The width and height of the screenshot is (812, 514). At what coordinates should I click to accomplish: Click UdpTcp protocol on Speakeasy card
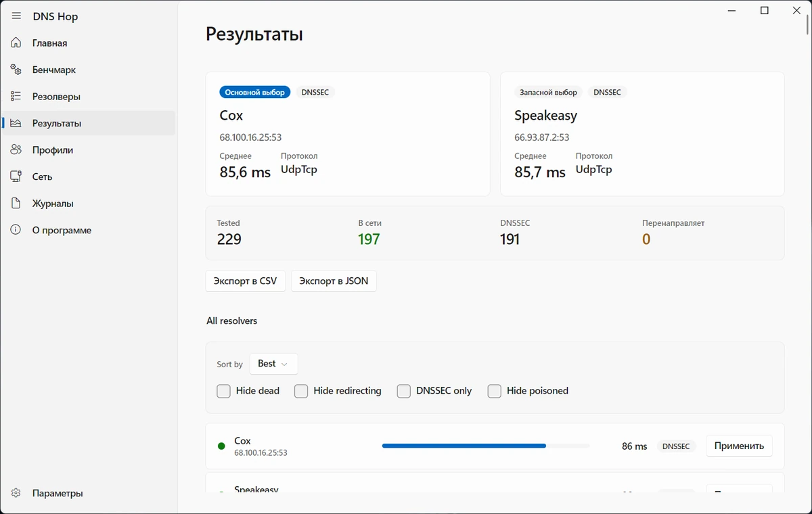[x=594, y=169]
